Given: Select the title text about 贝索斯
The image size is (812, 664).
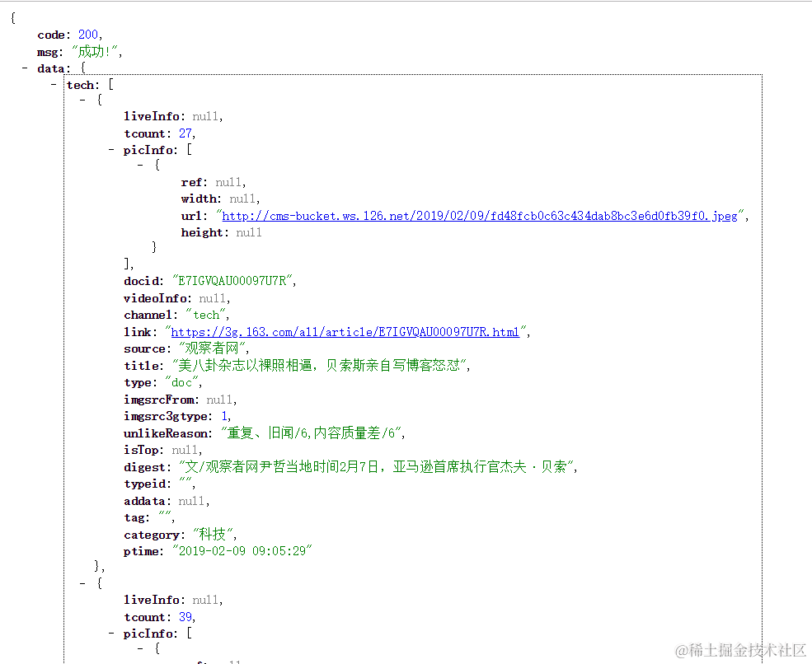Looking at the screenshot, I should (x=319, y=366).
